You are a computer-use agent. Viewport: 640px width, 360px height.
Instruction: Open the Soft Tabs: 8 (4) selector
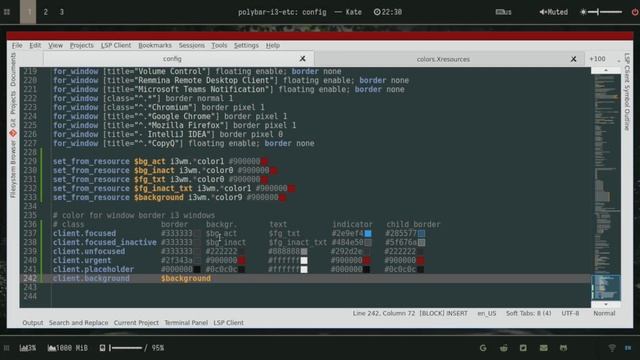click(529, 313)
